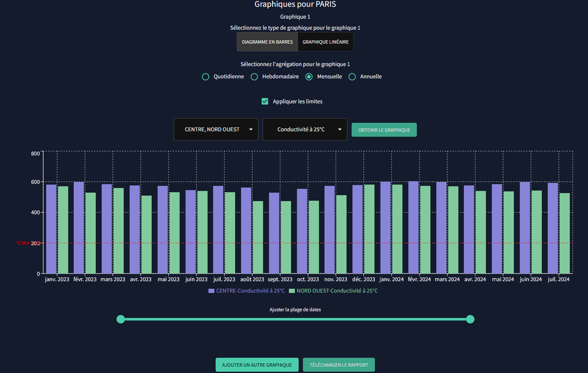Toggle CENTRE-Conductivité legend swatch
The image size is (588, 373).
[211, 291]
